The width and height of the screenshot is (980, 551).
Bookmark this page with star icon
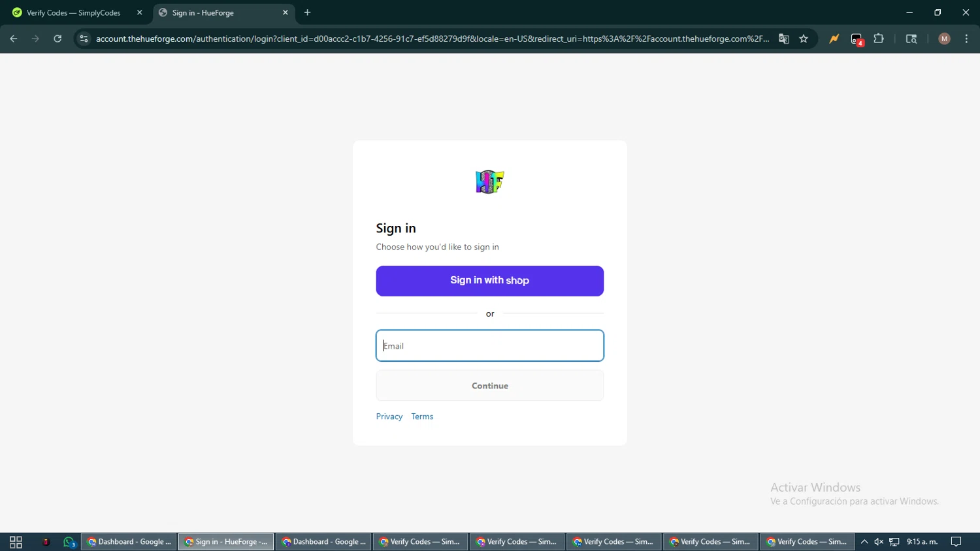coord(804,39)
